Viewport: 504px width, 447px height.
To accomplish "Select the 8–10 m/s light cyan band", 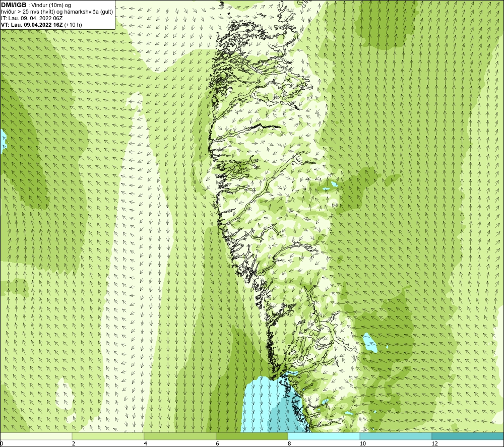I will point(324,436).
